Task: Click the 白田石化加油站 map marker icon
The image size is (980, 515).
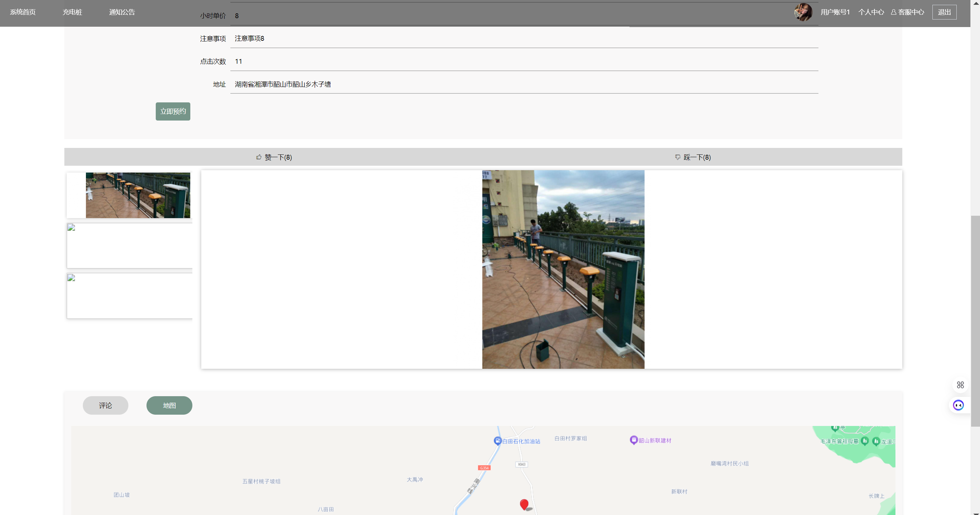Action: coord(497,441)
